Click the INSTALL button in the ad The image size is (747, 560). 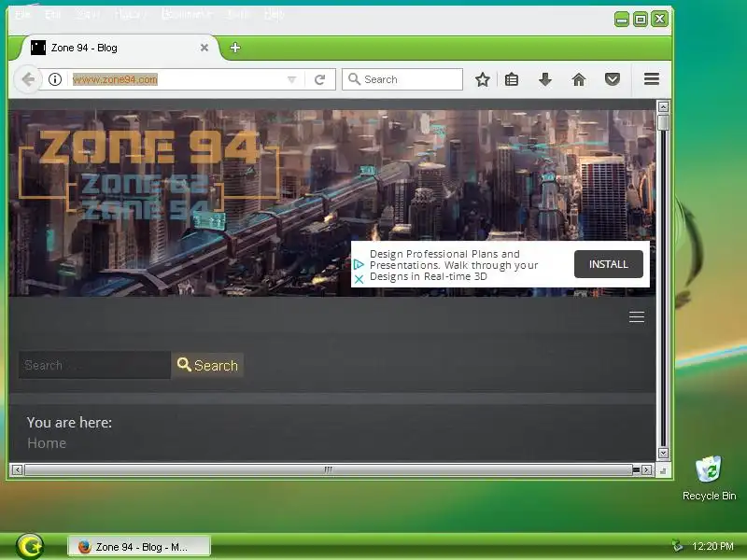[x=609, y=264]
